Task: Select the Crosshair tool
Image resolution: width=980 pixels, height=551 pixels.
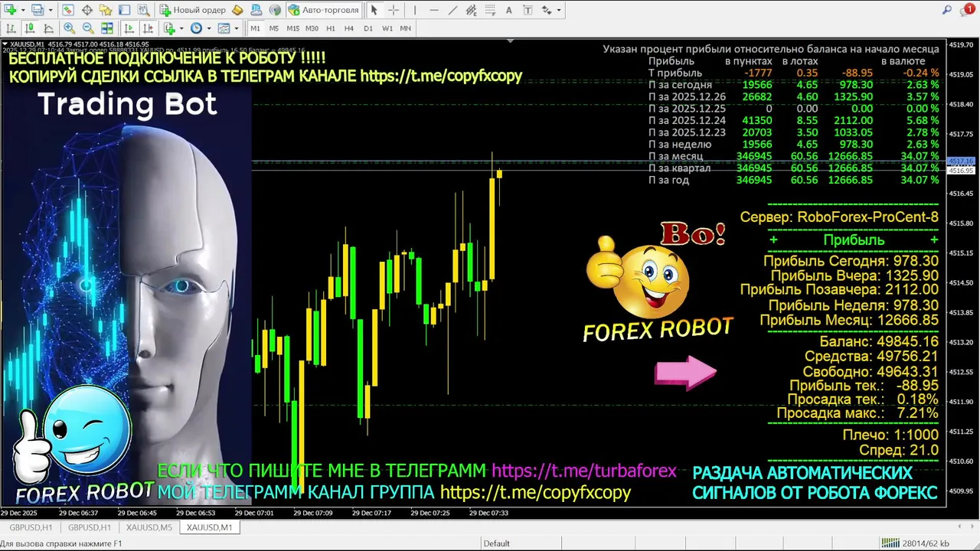Action: click(x=394, y=10)
